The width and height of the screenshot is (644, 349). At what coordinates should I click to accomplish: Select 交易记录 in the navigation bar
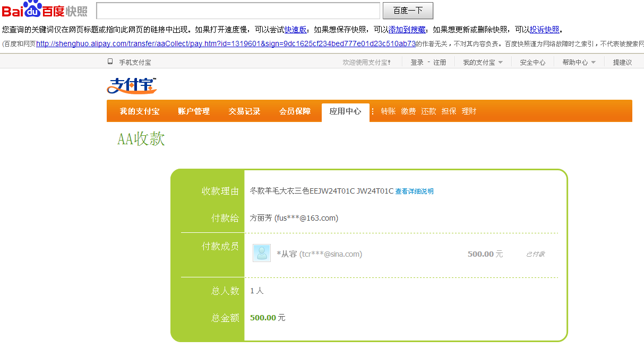[244, 111]
